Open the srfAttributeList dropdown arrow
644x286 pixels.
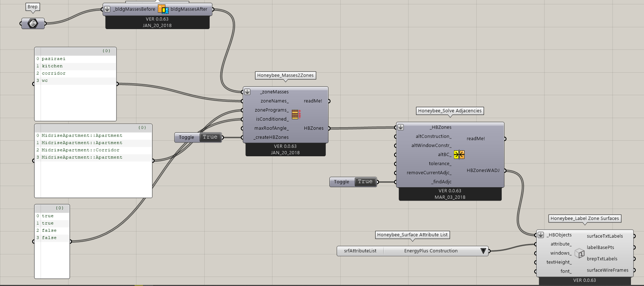pyautogui.click(x=483, y=251)
